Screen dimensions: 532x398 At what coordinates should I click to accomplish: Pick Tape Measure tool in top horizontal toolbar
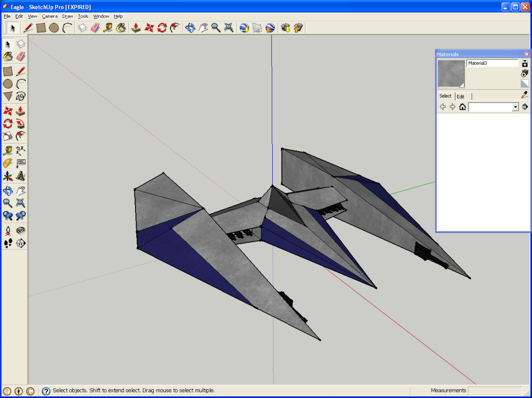tap(108, 28)
